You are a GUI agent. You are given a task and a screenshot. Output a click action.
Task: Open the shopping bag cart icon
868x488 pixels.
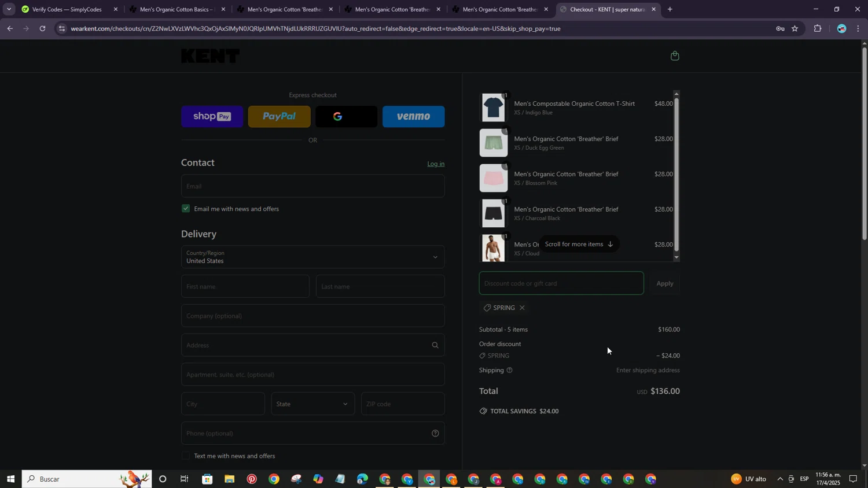[675, 56]
